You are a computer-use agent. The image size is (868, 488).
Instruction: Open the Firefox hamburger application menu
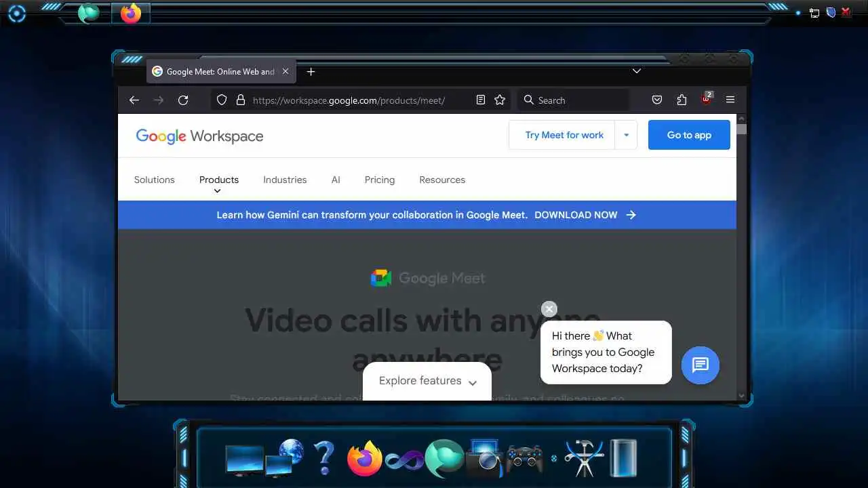click(730, 100)
